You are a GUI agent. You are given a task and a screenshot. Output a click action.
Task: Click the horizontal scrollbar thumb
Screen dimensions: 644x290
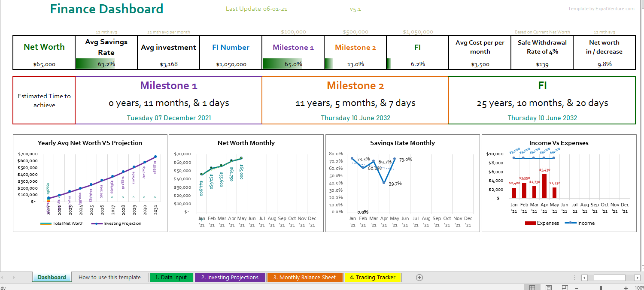pyautogui.click(x=609, y=278)
